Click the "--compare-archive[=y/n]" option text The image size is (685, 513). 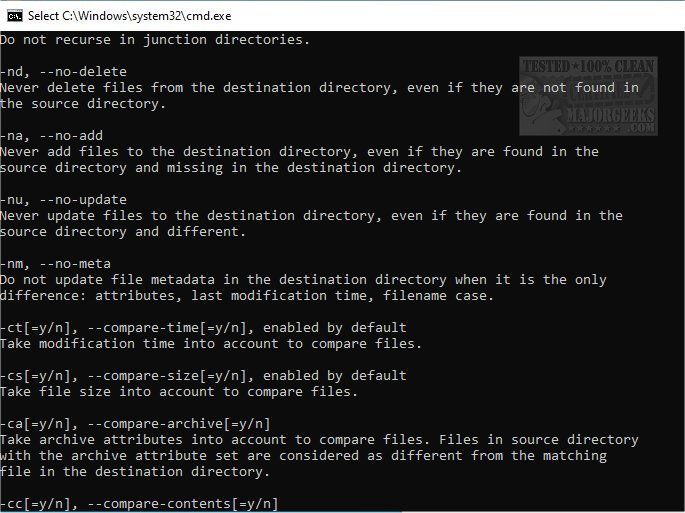pos(178,423)
